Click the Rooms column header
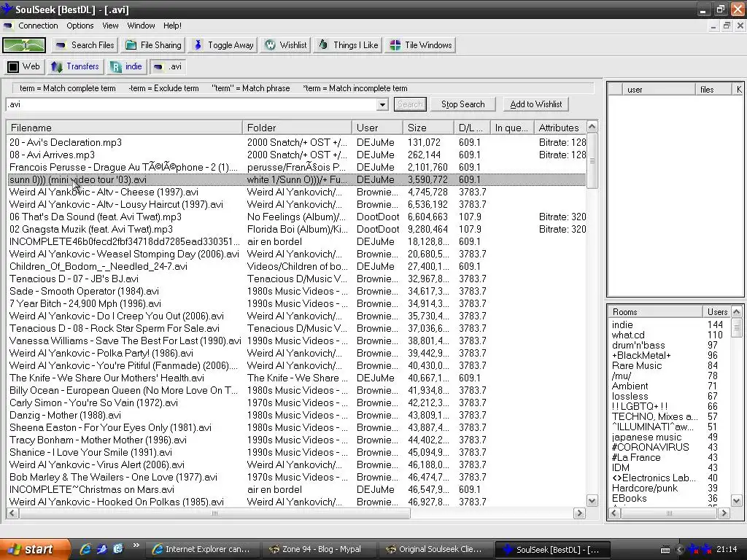 (x=655, y=312)
